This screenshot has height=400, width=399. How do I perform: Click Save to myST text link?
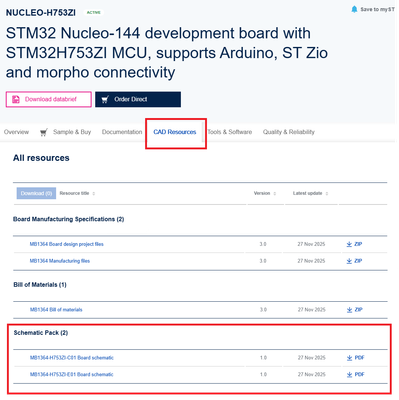click(x=377, y=9)
